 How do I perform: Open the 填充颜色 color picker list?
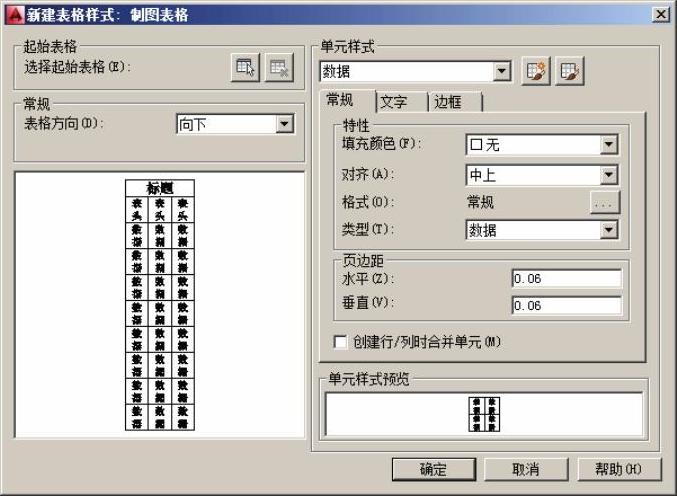point(609,145)
